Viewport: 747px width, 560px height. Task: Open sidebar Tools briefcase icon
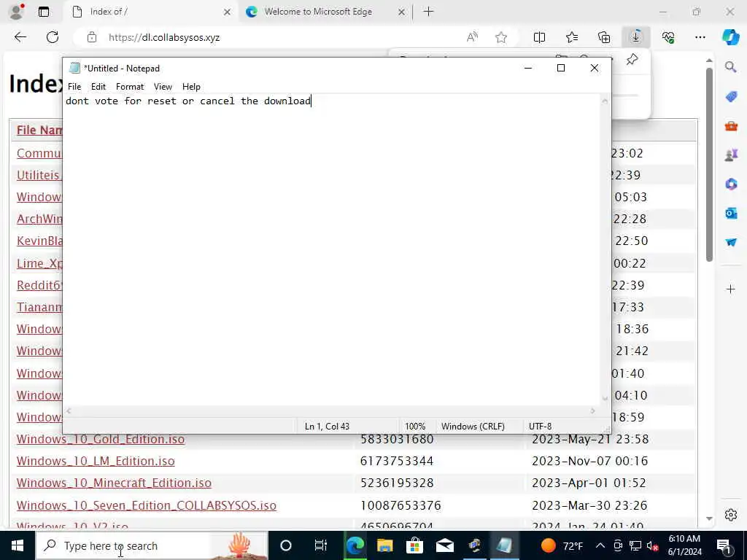[731, 126]
